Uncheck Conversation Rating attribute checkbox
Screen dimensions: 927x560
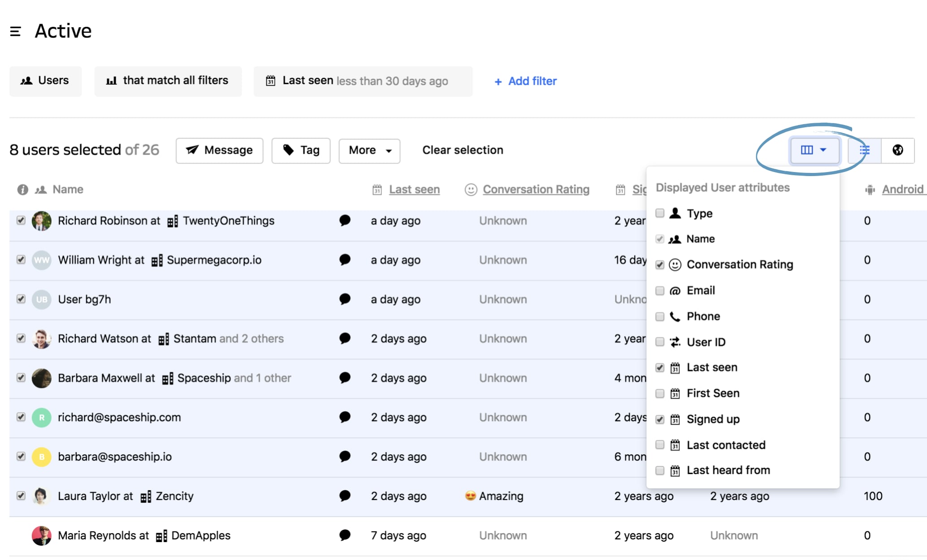660,265
